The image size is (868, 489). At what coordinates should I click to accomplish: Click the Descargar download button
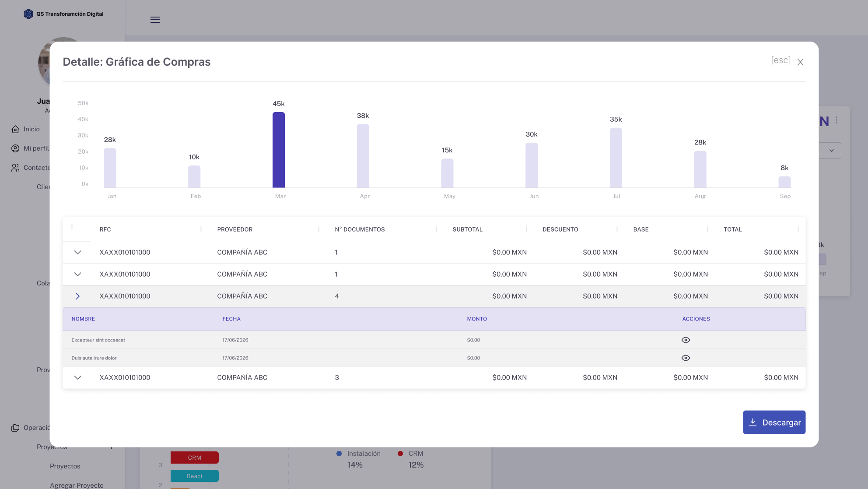[774, 422]
